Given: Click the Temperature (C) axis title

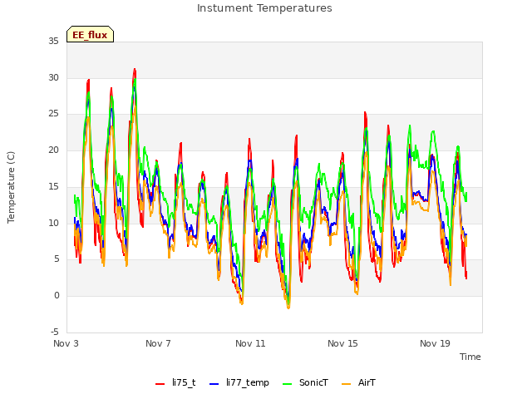Looking at the screenshot, I should (11, 187).
